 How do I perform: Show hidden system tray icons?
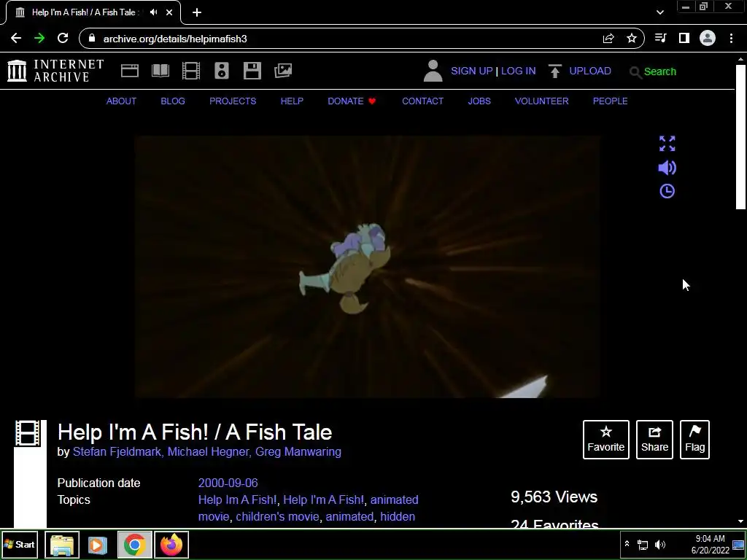point(627,544)
